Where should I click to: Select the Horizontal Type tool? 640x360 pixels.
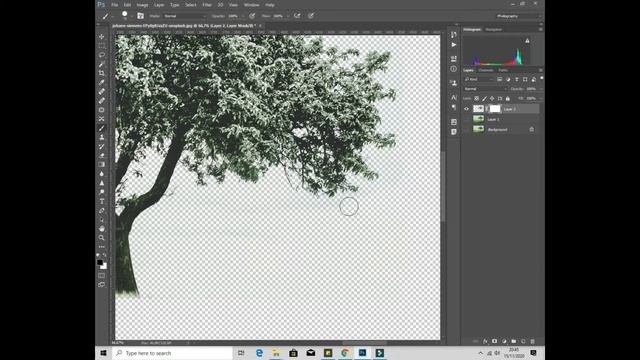click(102, 201)
